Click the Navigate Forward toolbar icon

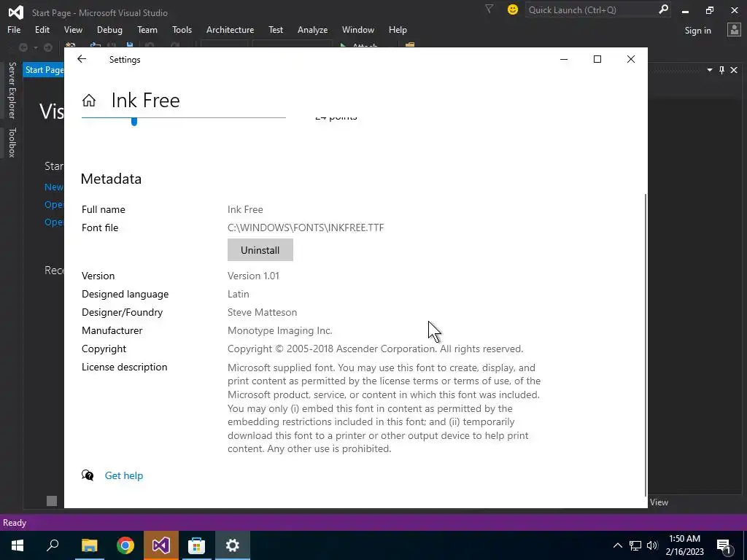pyautogui.click(x=48, y=47)
